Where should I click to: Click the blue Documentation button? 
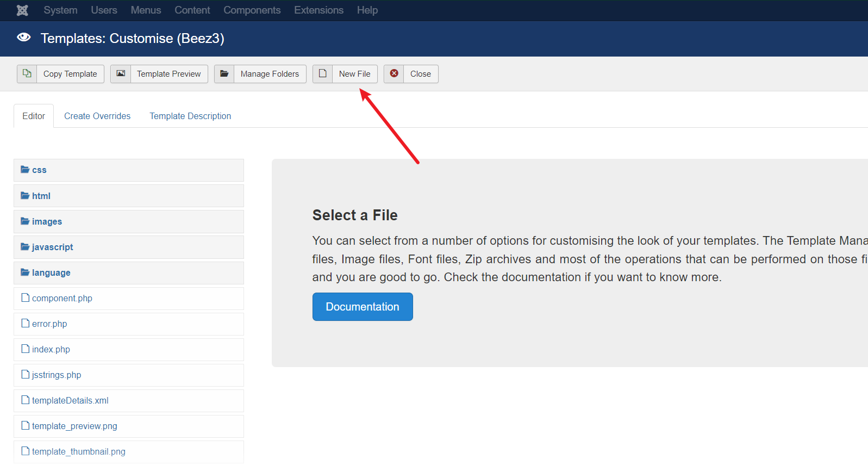pyautogui.click(x=363, y=307)
